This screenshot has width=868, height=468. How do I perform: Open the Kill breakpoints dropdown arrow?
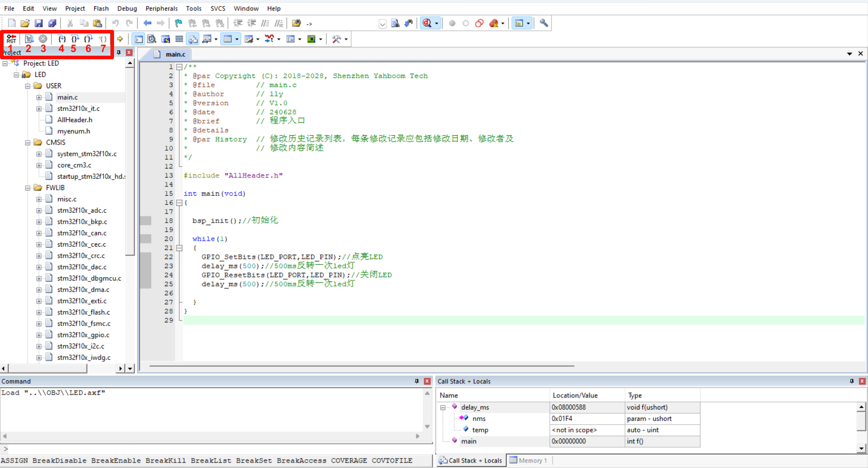(503, 24)
